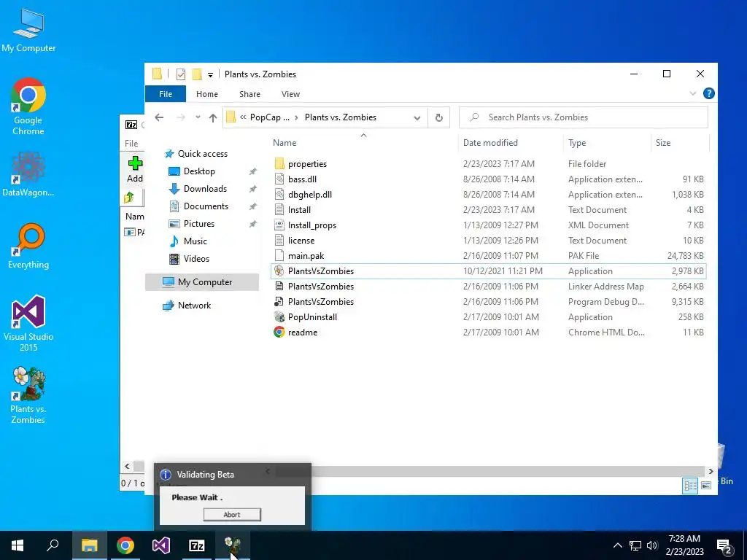This screenshot has height=560, width=747.
Task: Open the notification center icon
Action: click(724, 546)
